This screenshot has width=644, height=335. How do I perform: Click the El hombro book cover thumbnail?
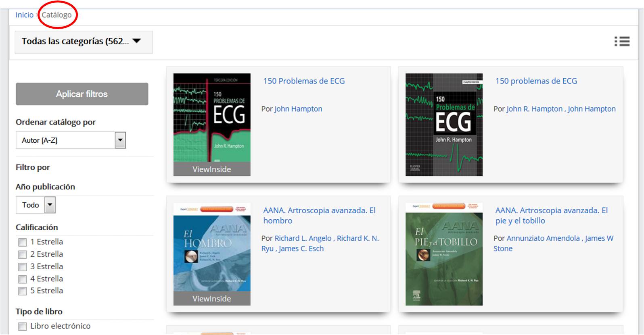[x=212, y=247]
